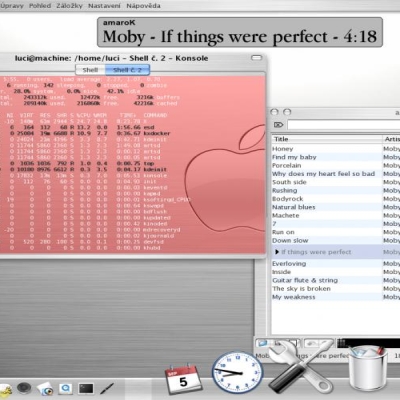The width and height of the screenshot is (400, 400).
Task: Switch to the Shell tab in Konsole
Action: pos(90,70)
